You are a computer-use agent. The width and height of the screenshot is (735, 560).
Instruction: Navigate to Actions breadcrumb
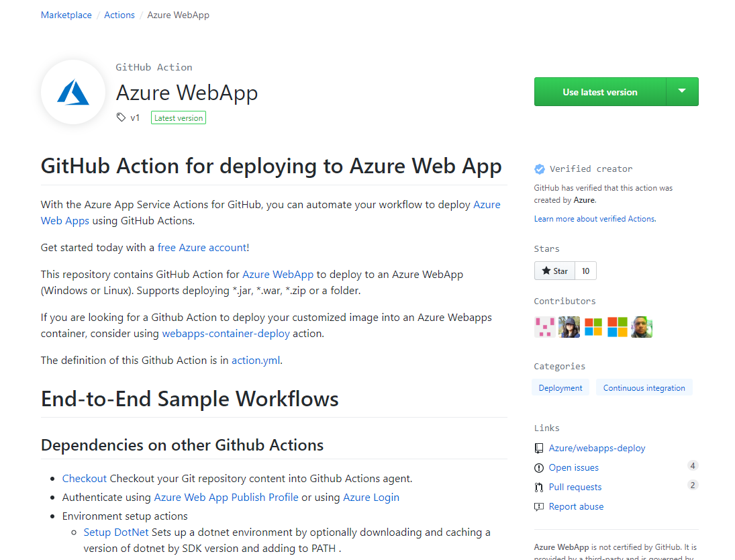tap(119, 15)
